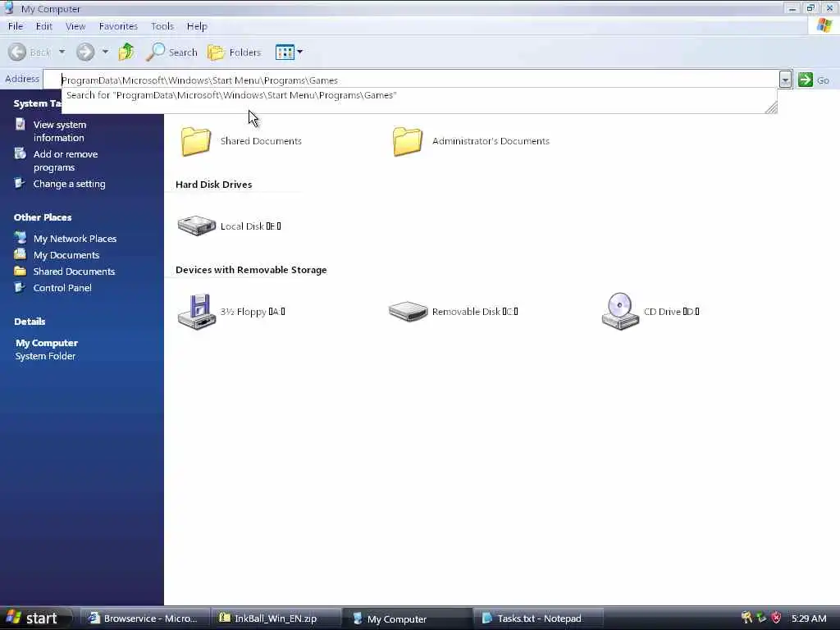
Task: Click the 5:29 AM clock
Action: tap(808, 619)
